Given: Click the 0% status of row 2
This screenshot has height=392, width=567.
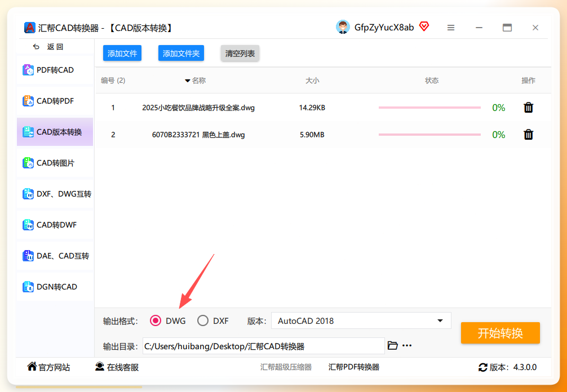Looking at the screenshot, I should pos(499,135).
